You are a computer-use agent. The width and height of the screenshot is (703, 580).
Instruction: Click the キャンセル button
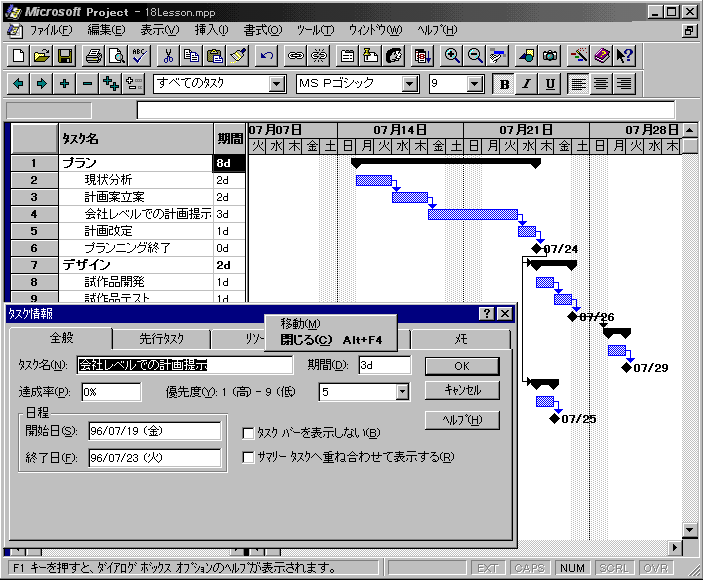(461, 391)
